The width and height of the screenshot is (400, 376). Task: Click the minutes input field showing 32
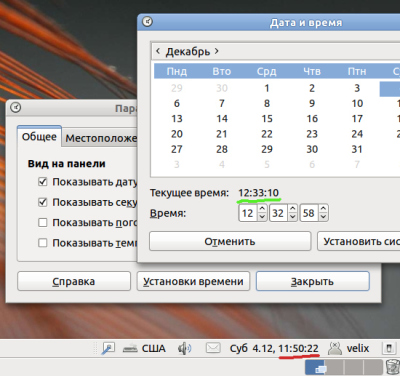point(278,213)
